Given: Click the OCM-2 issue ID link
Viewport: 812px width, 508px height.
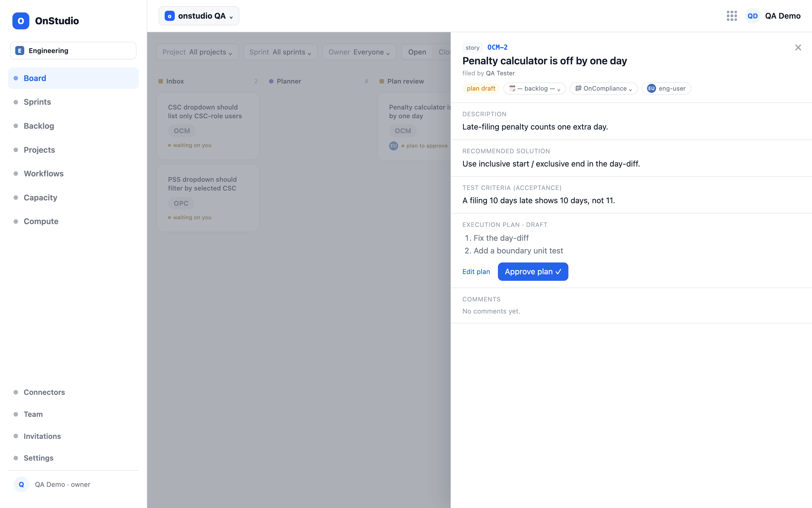Looking at the screenshot, I should [x=497, y=47].
